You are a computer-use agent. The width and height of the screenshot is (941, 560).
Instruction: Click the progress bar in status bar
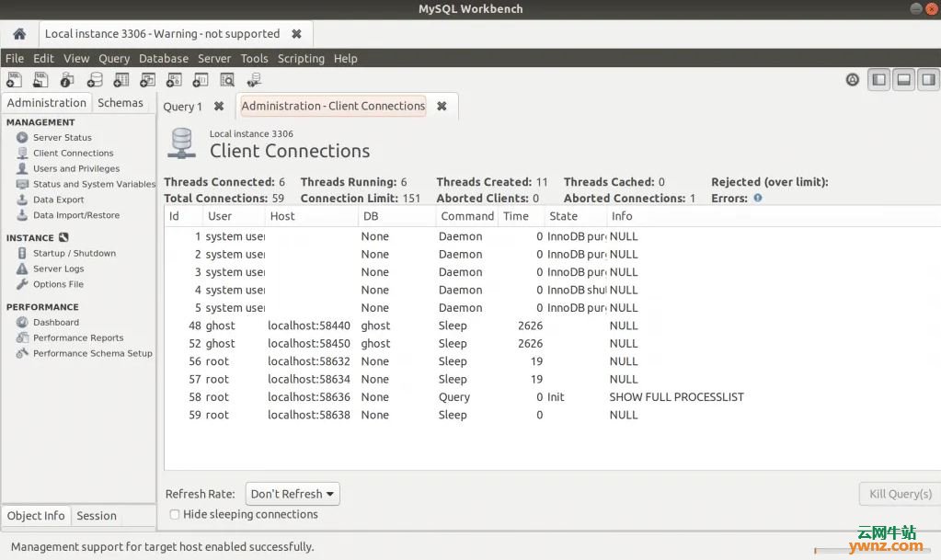point(871,550)
